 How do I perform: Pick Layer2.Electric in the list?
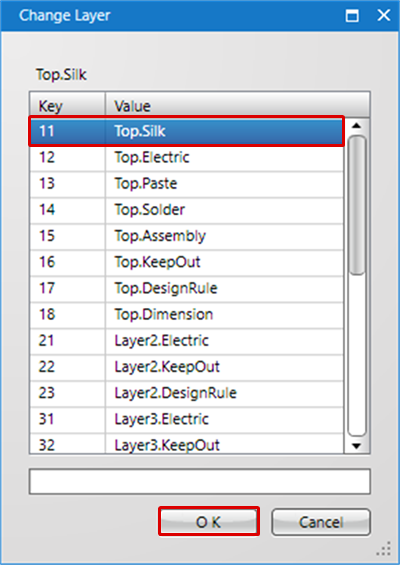[187, 341]
